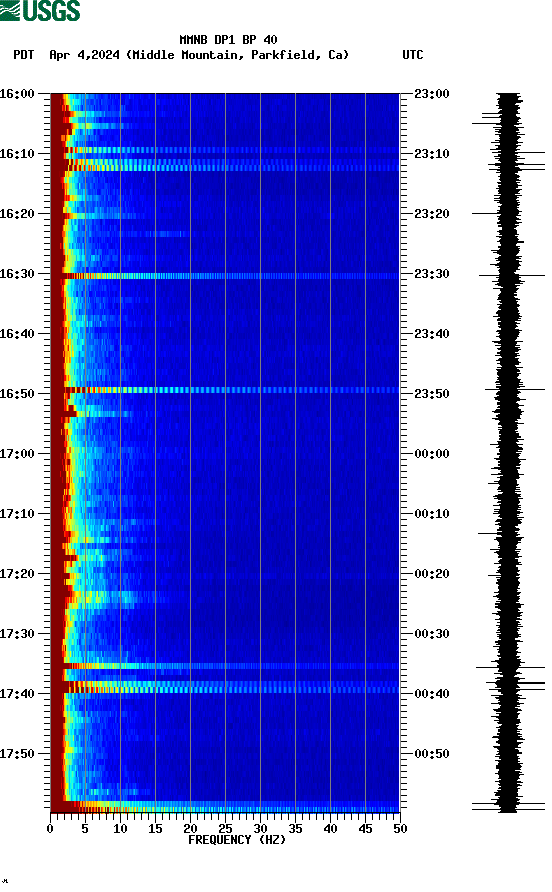Click the 16:40 PDT time label
This screenshot has width=552, height=892.
click(17, 334)
